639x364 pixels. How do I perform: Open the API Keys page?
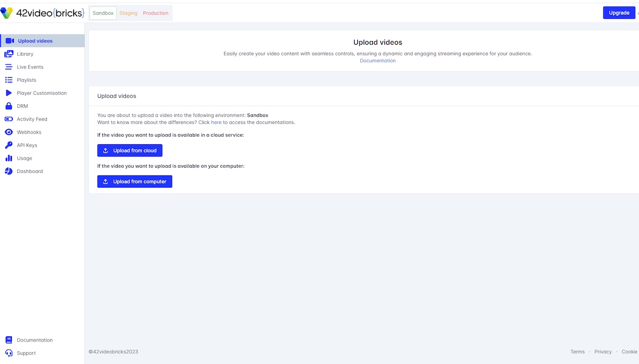[42, 145]
